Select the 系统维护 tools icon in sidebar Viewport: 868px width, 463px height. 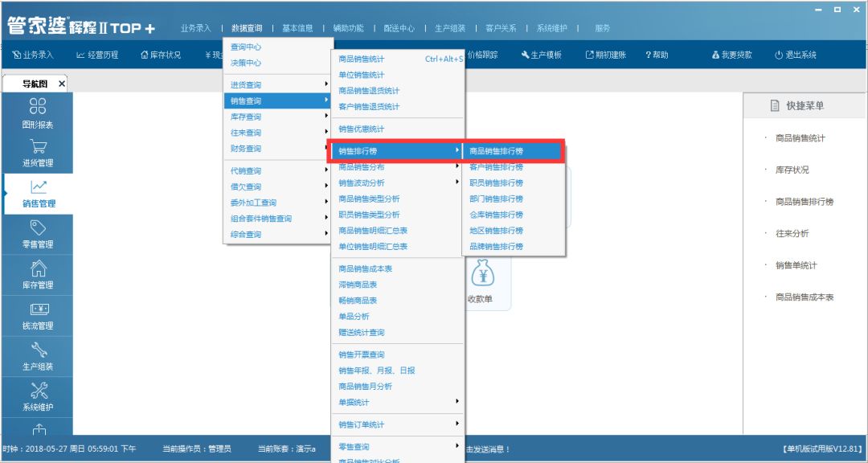click(x=37, y=395)
